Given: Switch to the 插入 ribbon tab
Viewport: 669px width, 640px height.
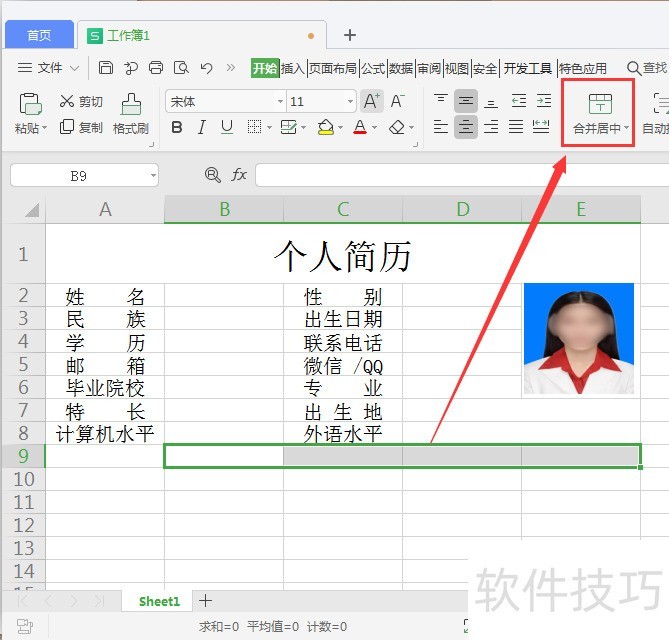Looking at the screenshot, I should click(x=292, y=68).
